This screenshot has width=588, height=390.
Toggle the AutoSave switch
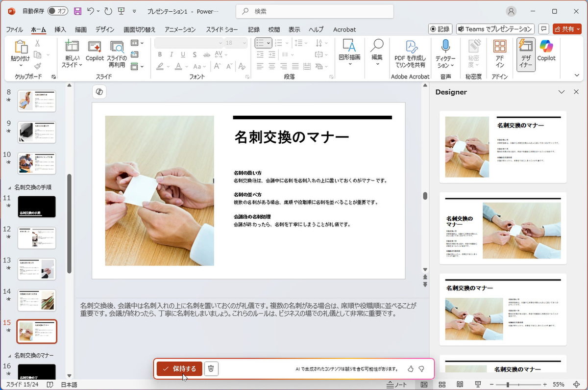click(x=59, y=11)
